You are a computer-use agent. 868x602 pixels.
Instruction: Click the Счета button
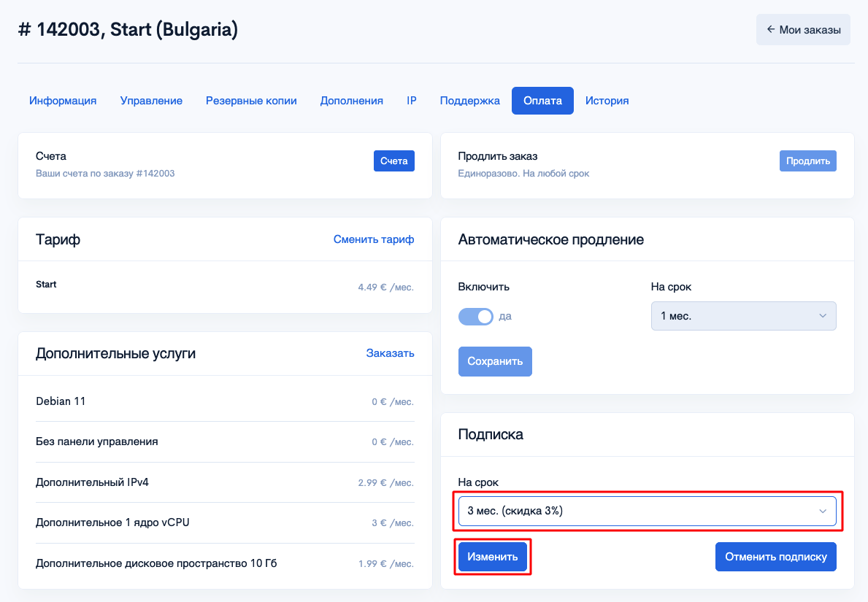coord(393,161)
